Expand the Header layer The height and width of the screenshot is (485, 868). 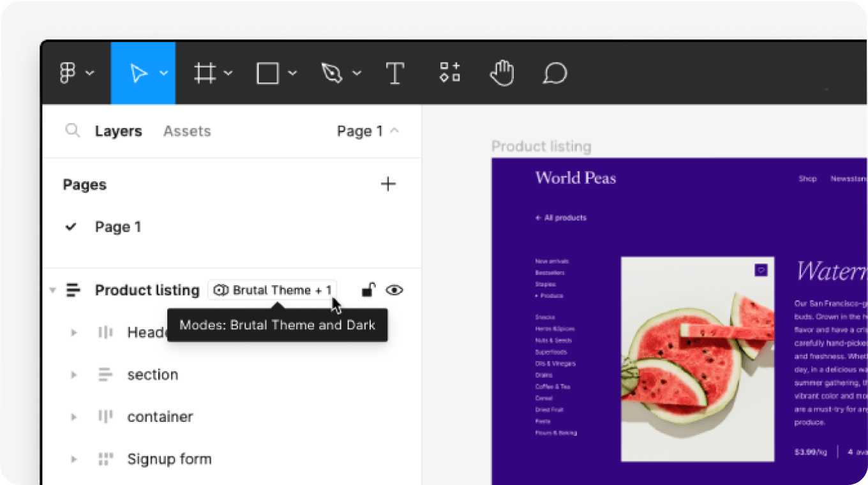click(x=74, y=332)
